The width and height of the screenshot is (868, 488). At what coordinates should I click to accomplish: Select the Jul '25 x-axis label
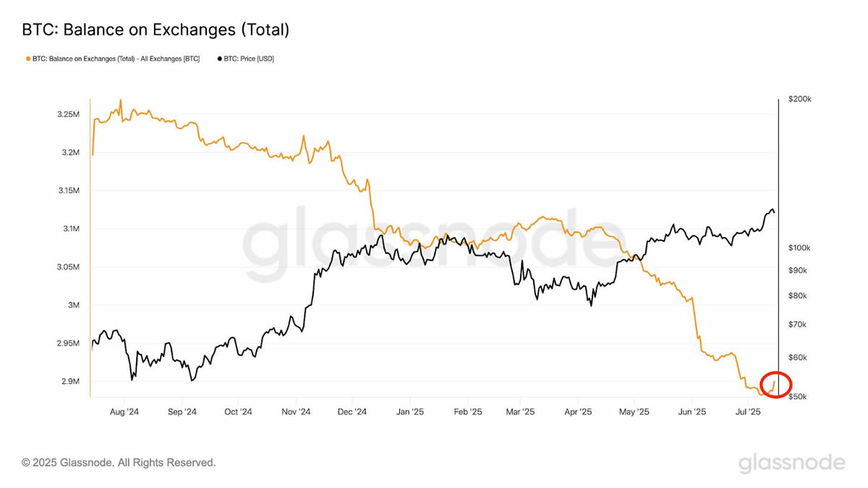point(749,411)
